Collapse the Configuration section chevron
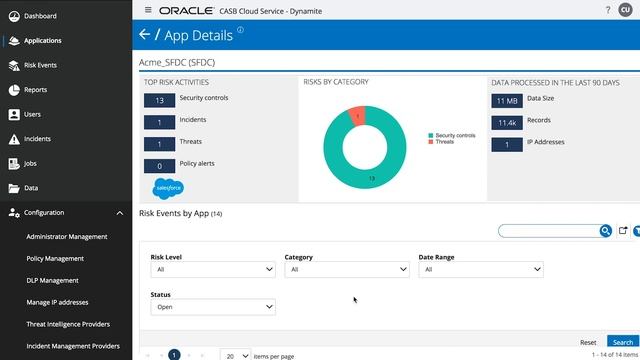 (x=120, y=213)
